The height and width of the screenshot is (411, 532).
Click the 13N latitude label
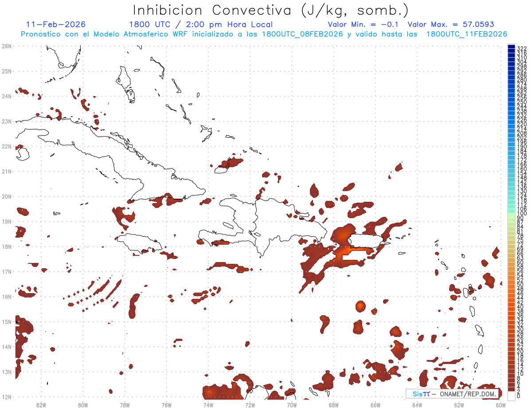(x=6, y=372)
